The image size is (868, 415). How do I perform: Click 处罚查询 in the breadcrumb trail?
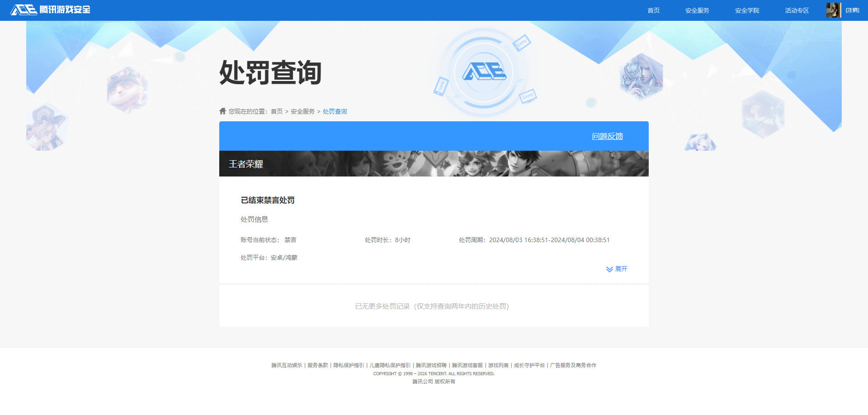point(335,111)
